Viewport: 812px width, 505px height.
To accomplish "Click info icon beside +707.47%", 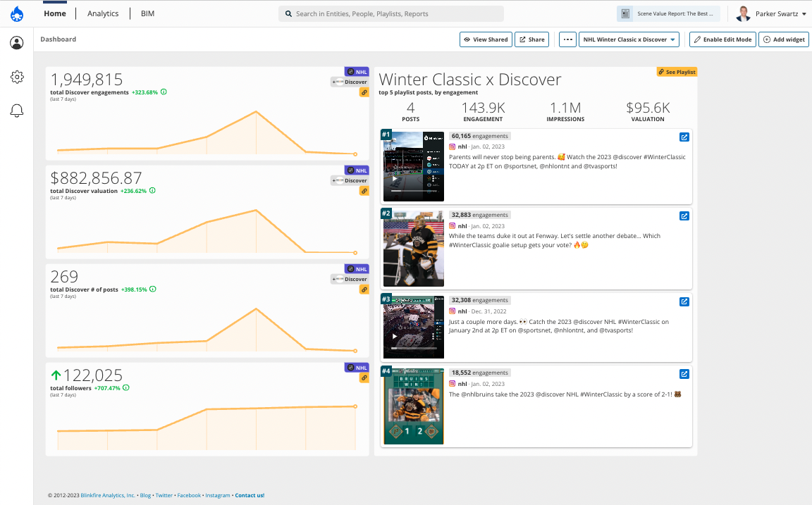I will 126,387.
